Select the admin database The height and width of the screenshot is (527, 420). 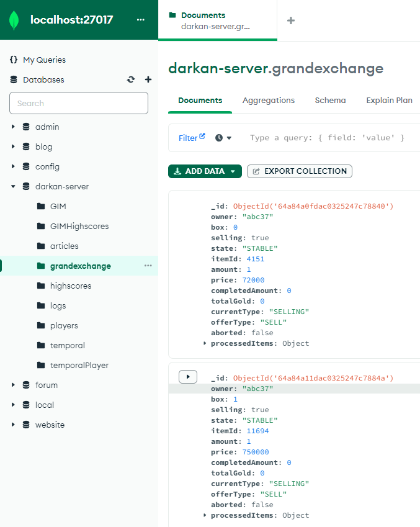[47, 127]
